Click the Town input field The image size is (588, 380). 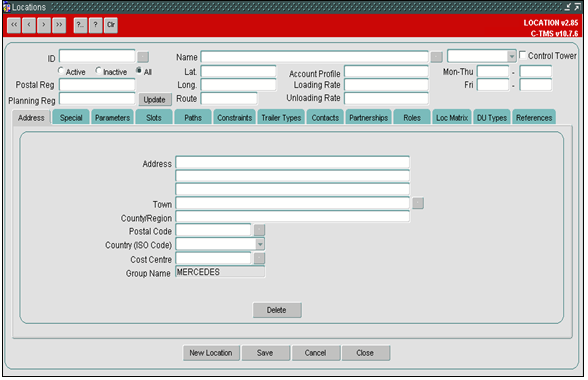tap(292, 203)
